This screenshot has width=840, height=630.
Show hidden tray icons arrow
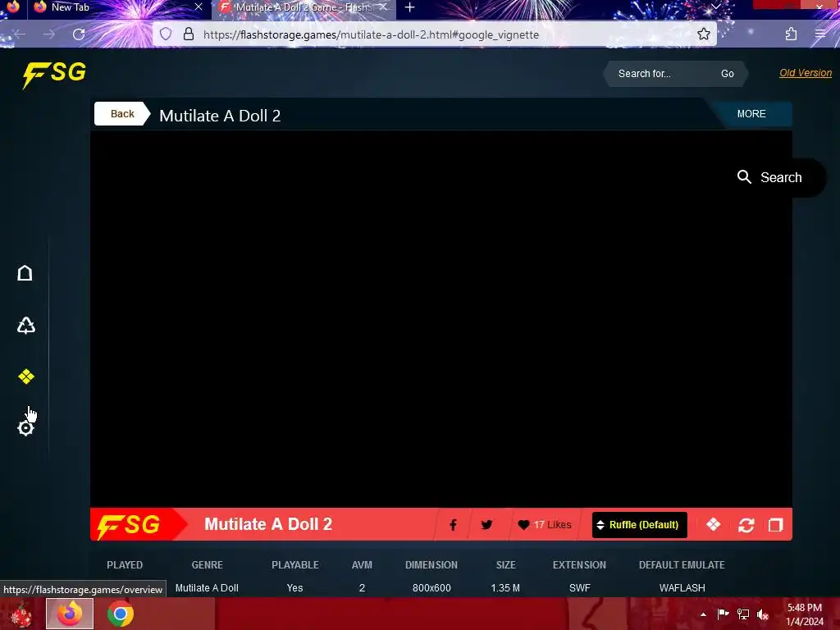point(703,614)
